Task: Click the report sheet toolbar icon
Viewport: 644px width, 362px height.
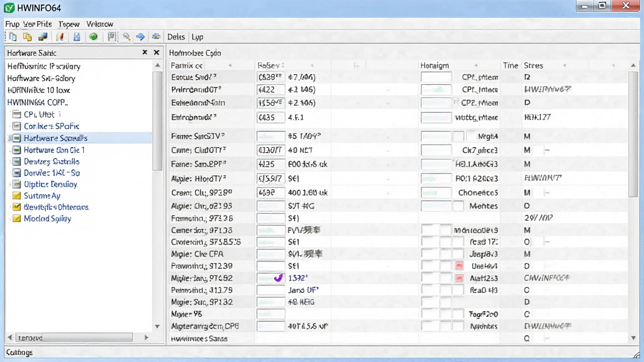Action: point(111,37)
